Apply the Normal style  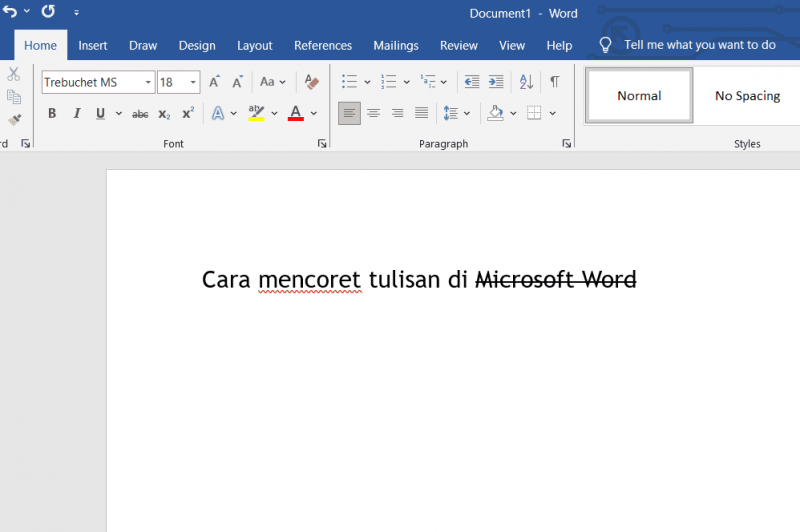click(639, 95)
